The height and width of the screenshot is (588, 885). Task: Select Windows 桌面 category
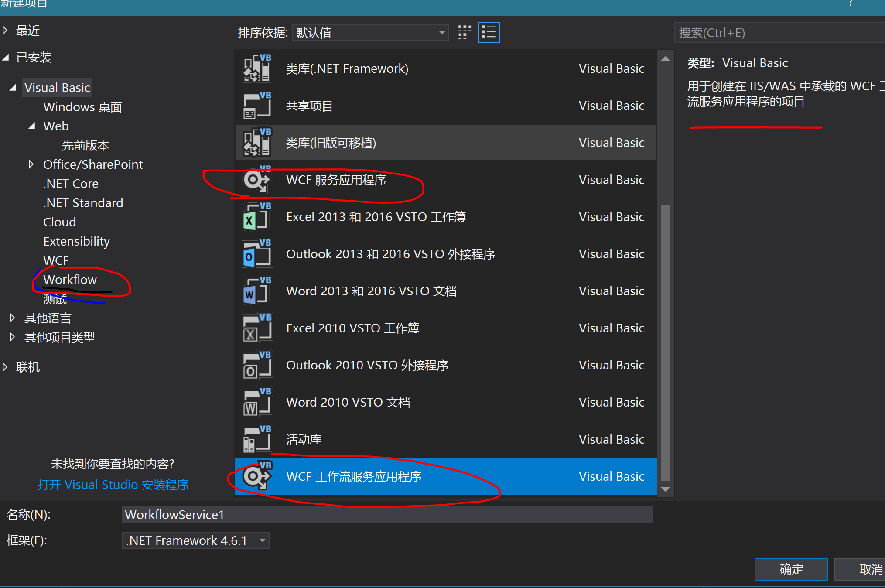82,107
